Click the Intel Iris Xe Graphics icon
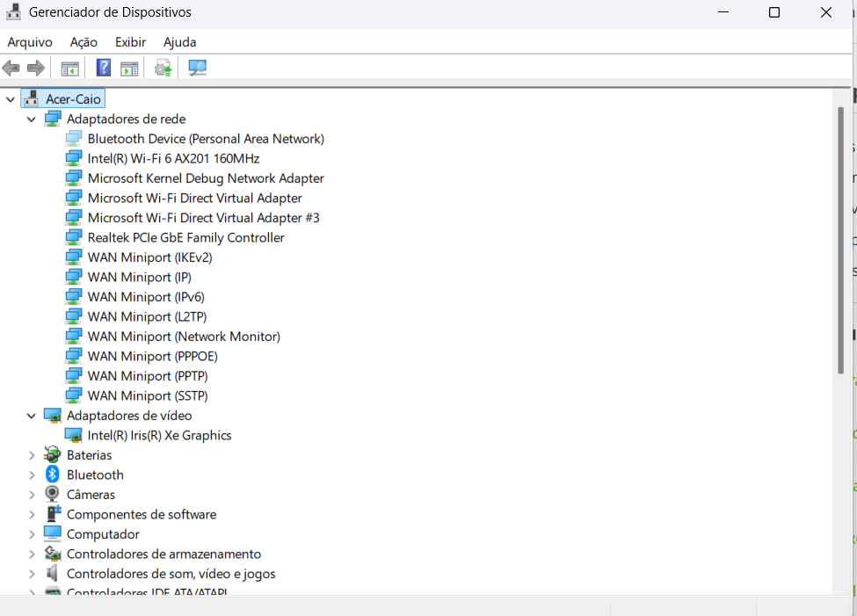 pyautogui.click(x=73, y=436)
